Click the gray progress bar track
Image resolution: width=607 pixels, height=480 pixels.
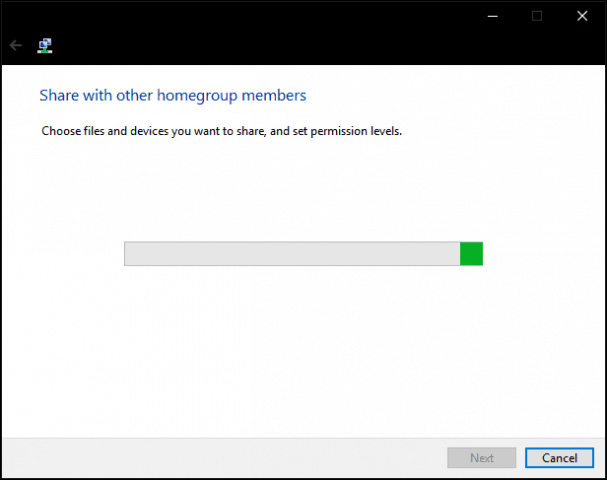pyautogui.click(x=292, y=254)
